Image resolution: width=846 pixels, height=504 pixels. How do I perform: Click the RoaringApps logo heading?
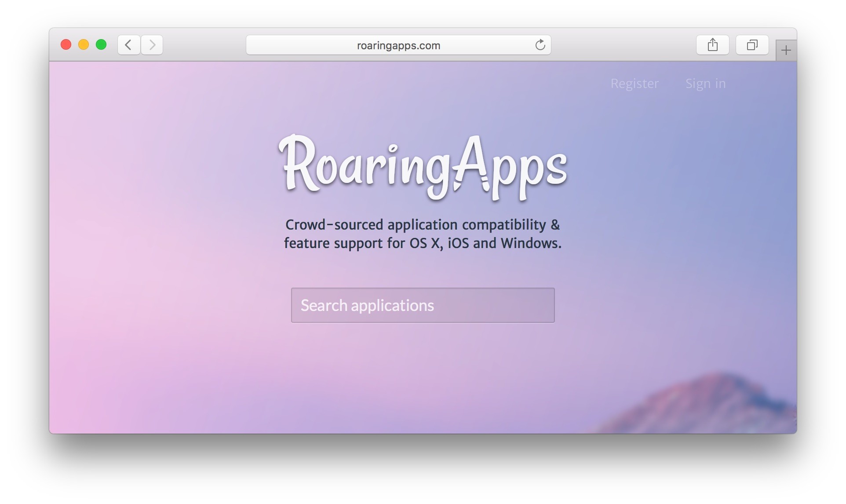coord(423,168)
